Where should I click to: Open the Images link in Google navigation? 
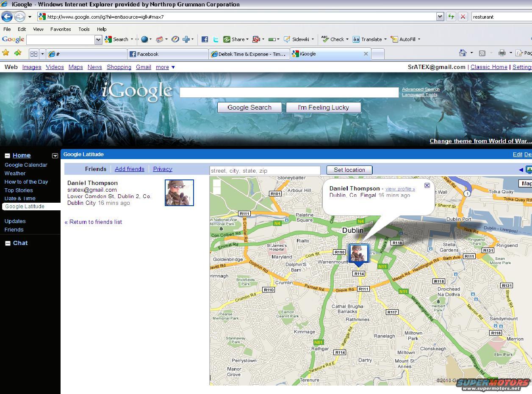tap(32, 67)
